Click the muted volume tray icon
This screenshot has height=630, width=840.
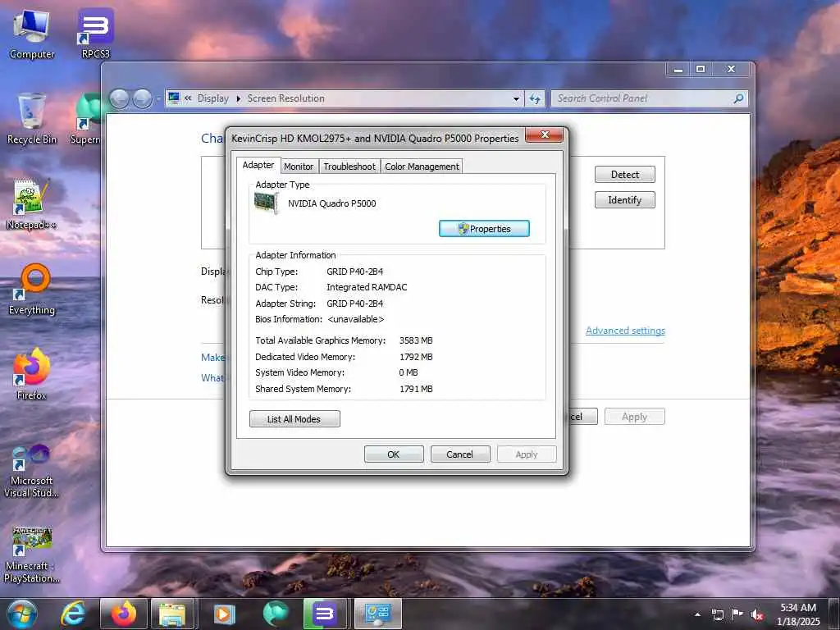click(757, 614)
